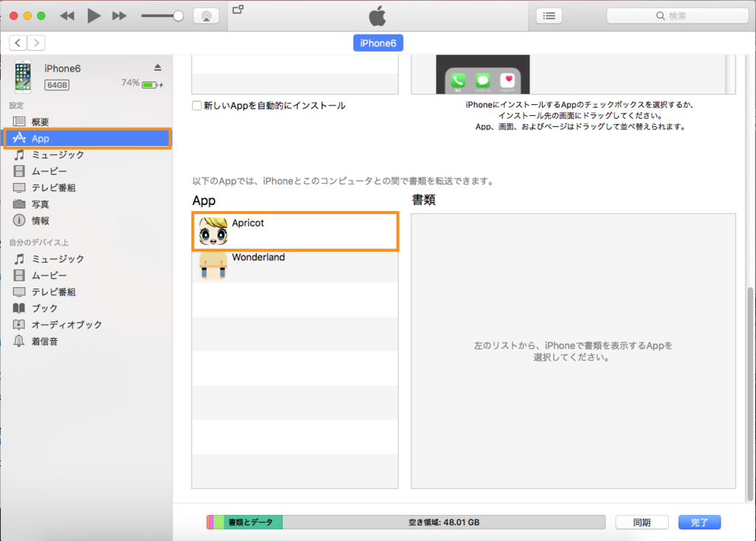Click the Apricot app icon
This screenshot has height=541, width=756.
(x=213, y=231)
